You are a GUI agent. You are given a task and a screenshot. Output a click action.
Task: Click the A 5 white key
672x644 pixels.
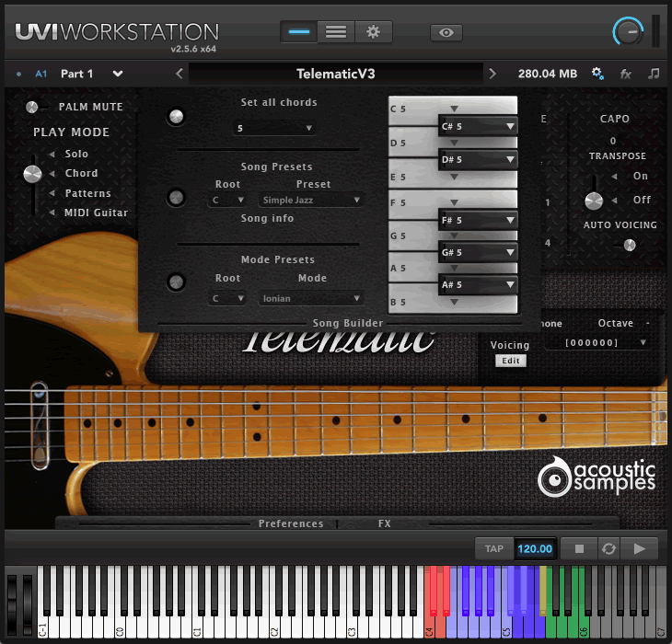coord(412,268)
